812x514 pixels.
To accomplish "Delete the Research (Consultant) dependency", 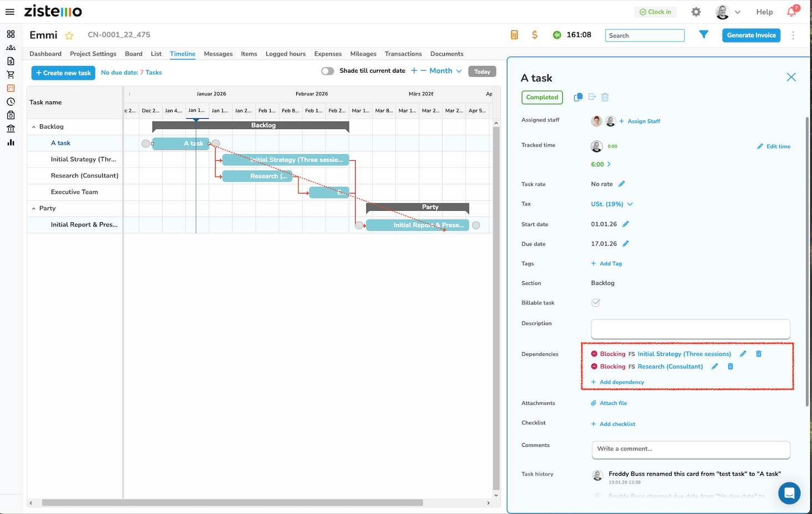I will (730, 367).
